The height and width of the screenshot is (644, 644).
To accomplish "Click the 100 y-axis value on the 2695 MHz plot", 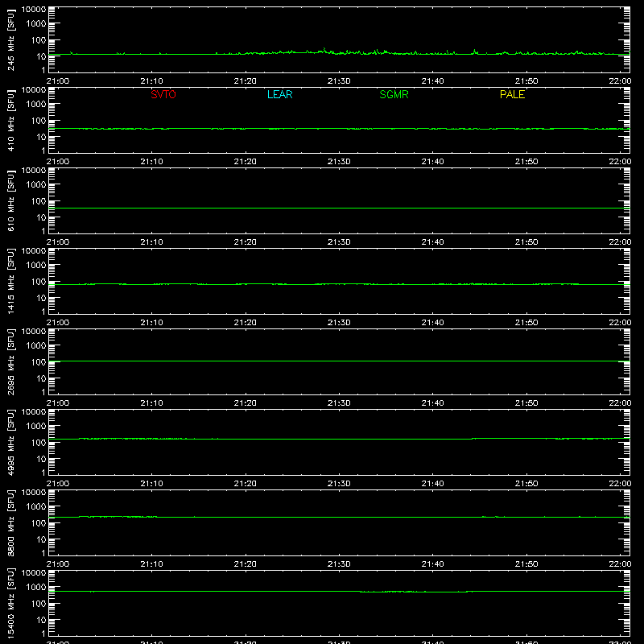I will coord(39,362).
